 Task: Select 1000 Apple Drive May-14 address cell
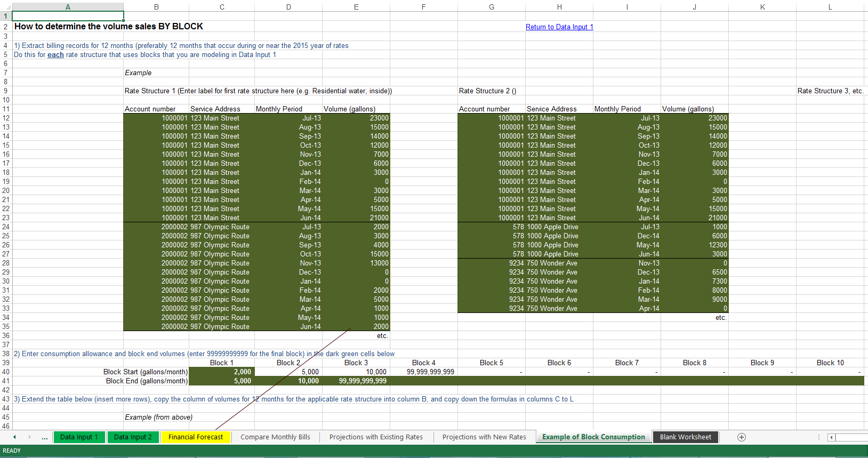[559, 245]
